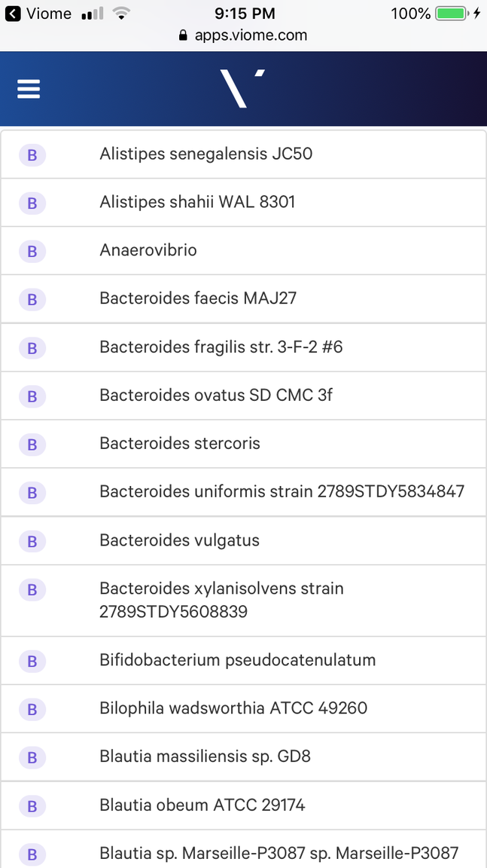Click the B badge next to Bacteroides vulgatus

[x=32, y=541]
